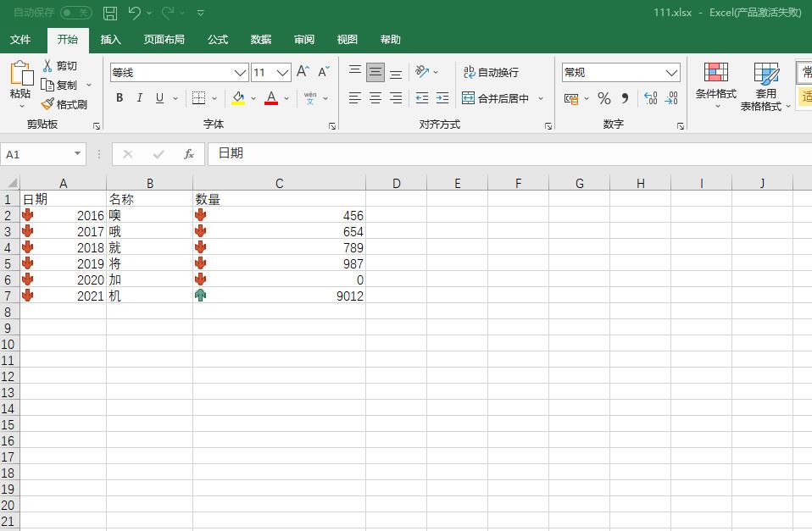Expand the font name dropdown (等线)
Image resolution: width=812 pixels, height=531 pixels.
[x=240, y=73]
